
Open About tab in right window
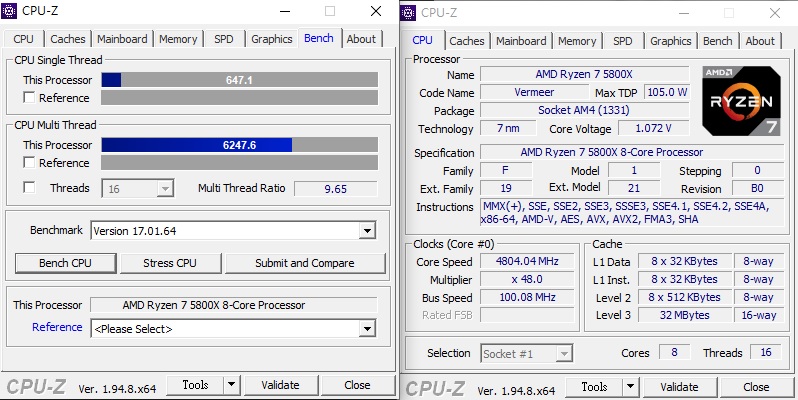coord(760,41)
